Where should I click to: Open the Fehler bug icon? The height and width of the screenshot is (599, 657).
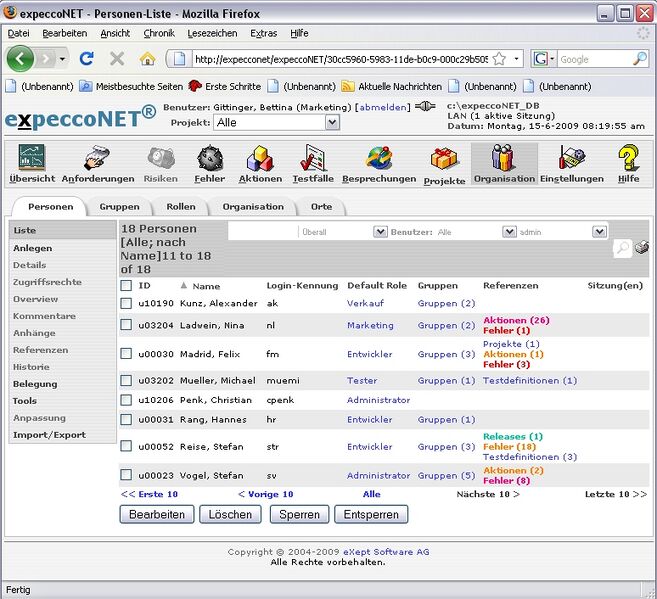[210, 158]
